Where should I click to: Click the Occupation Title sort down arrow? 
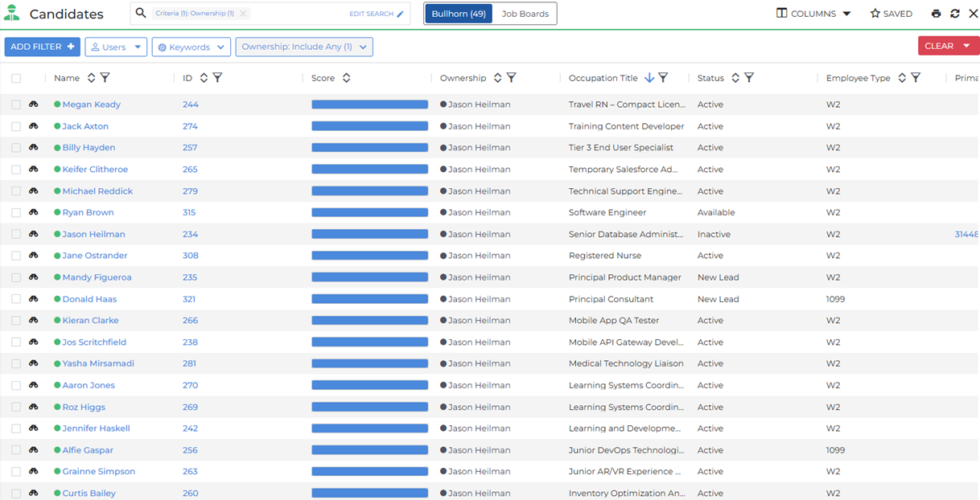click(x=649, y=78)
